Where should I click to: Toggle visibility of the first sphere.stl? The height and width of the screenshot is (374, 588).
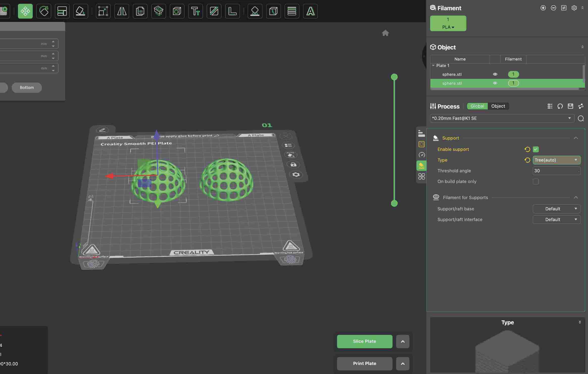(x=495, y=74)
